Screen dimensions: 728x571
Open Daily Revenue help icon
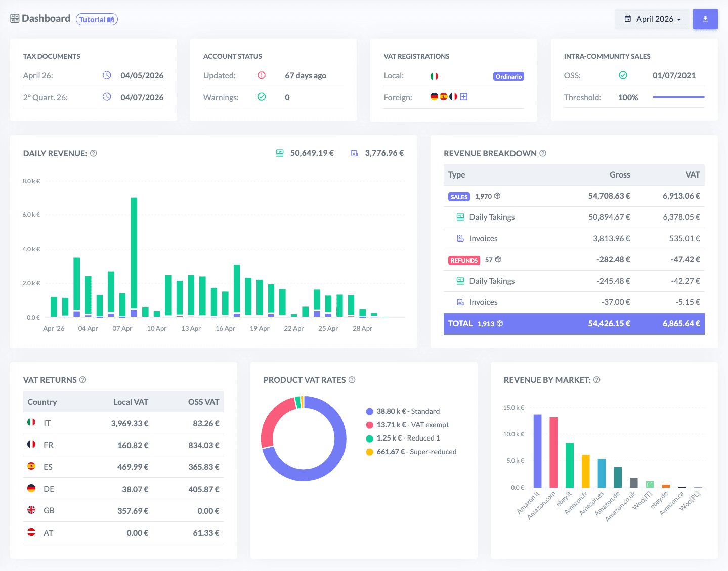pos(94,153)
